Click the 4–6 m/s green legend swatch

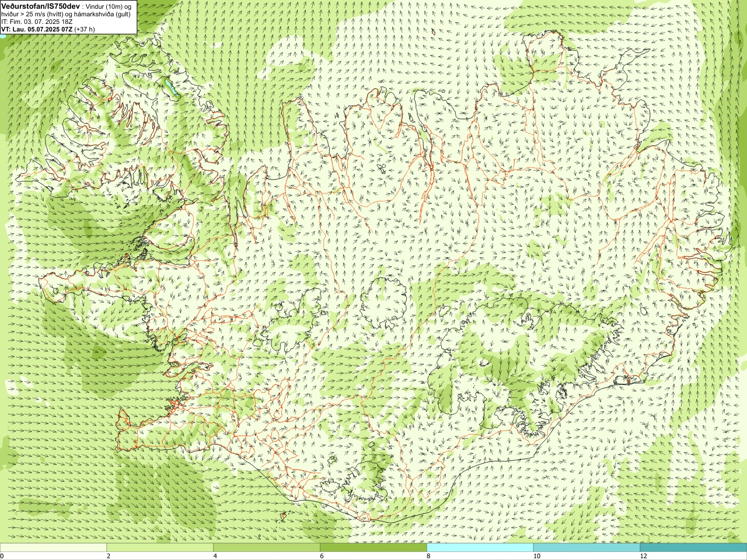(267, 548)
